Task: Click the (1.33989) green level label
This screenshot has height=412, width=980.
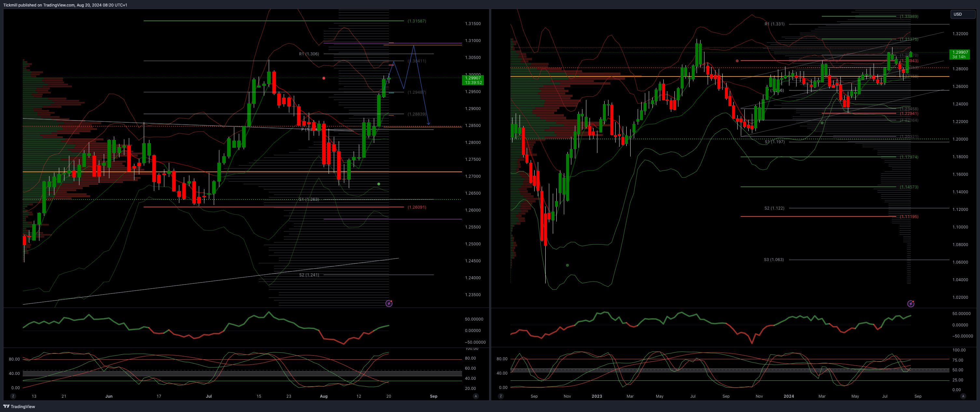Action: tap(909, 16)
